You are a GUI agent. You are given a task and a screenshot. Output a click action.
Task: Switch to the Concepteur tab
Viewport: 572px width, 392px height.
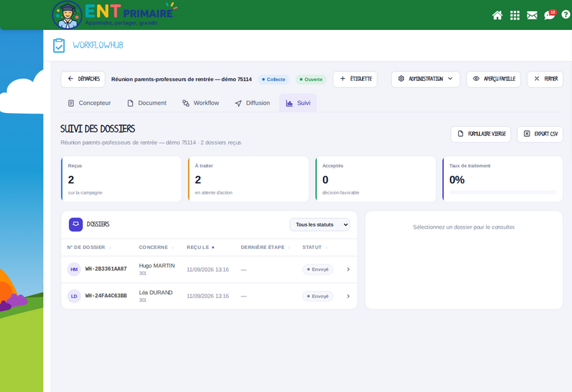click(89, 103)
